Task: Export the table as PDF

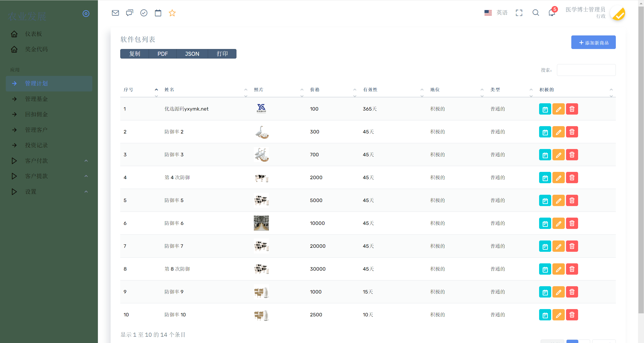Action: 163,54
